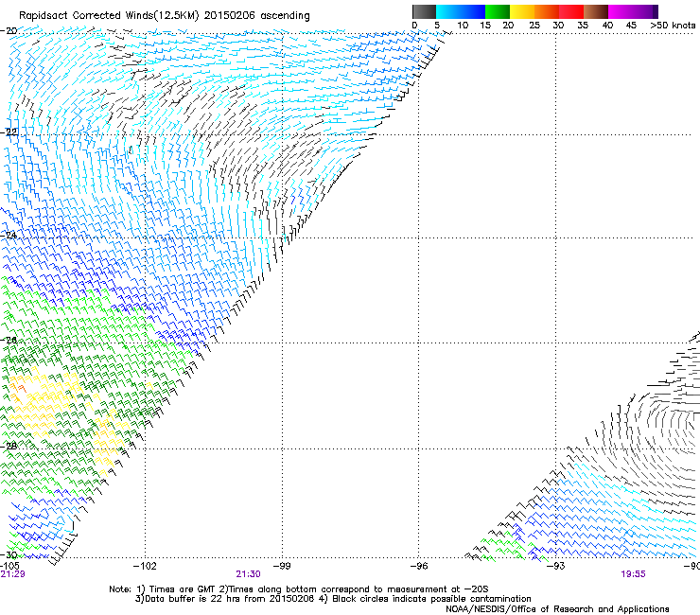Click the '-30' latitude axis label
700x615 pixels.
9,554
